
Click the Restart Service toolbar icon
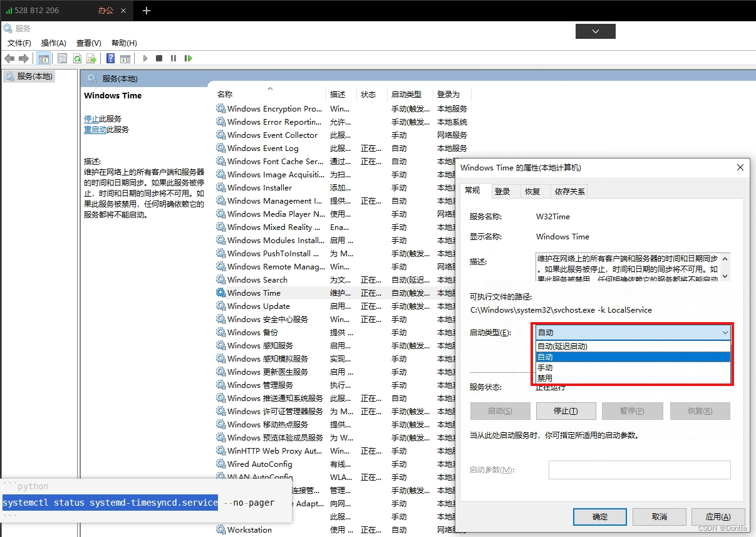coord(188,58)
